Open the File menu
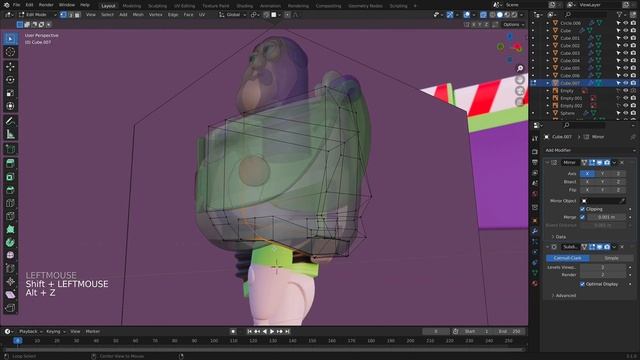Image resolution: width=640 pixels, height=360 pixels. [x=16, y=5]
